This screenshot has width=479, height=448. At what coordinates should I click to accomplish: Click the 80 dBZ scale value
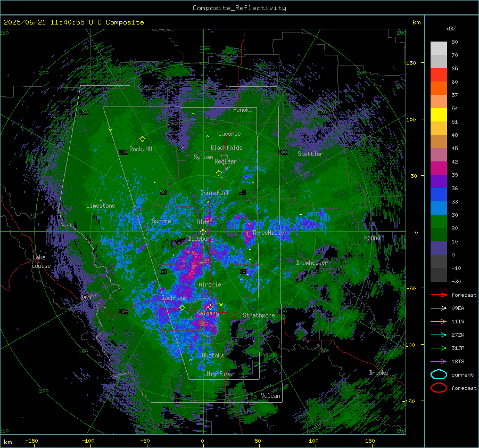point(455,42)
